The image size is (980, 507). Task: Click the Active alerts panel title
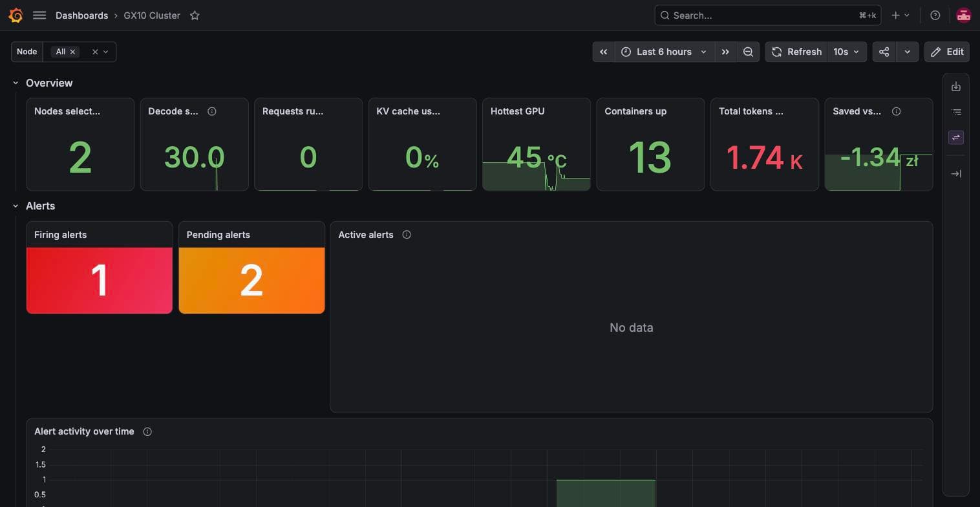[366, 235]
